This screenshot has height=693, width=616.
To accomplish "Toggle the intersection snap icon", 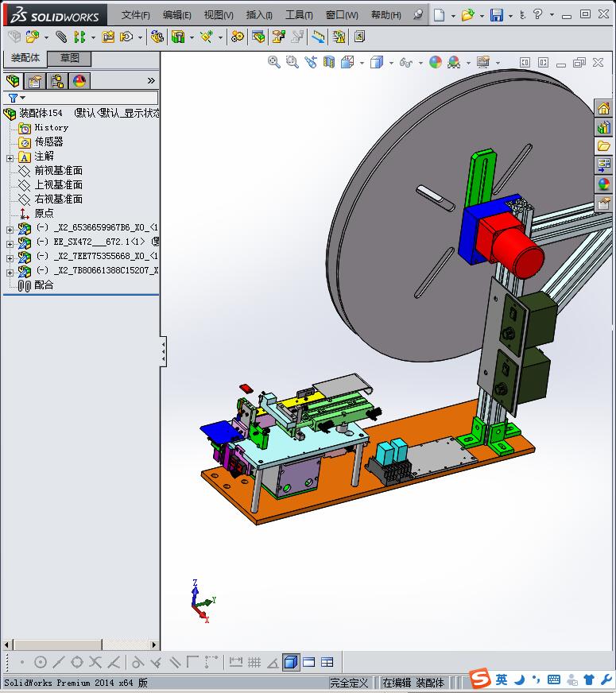I will pyautogui.click(x=95, y=662).
